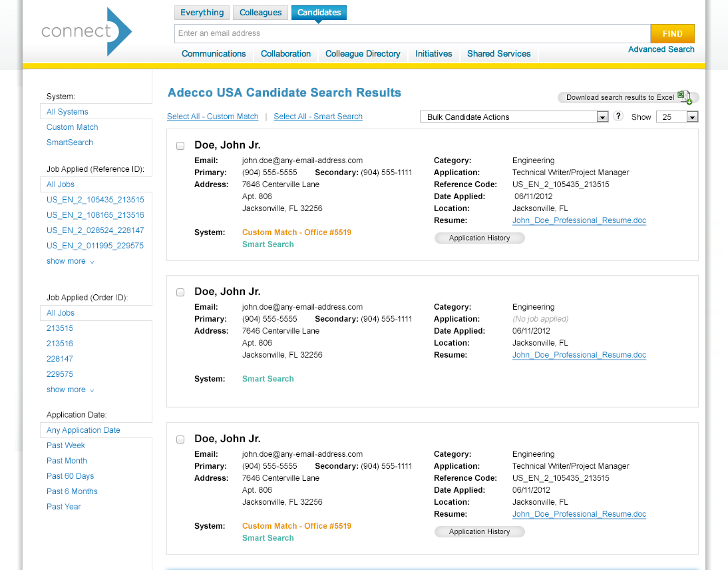This screenshot has width=728, height=570.
Task: Switch to the Colleagues tab
Action: point(260,13)
